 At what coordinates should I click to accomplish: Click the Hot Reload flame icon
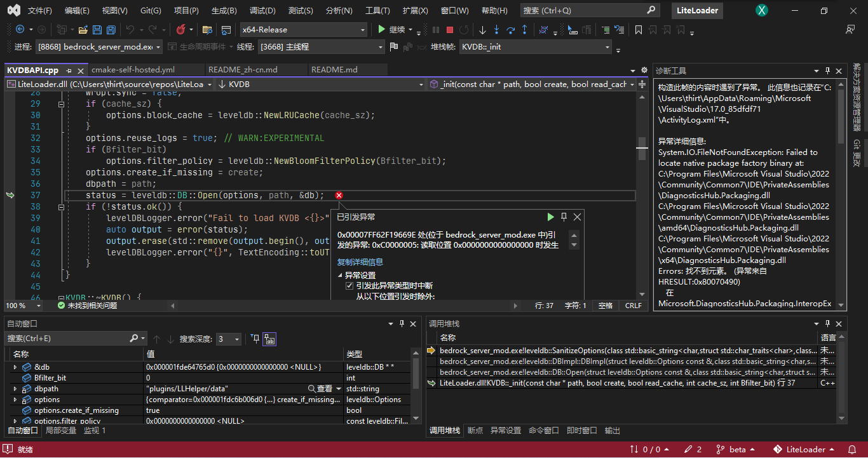pyautogui.click(x=180, y=29)
